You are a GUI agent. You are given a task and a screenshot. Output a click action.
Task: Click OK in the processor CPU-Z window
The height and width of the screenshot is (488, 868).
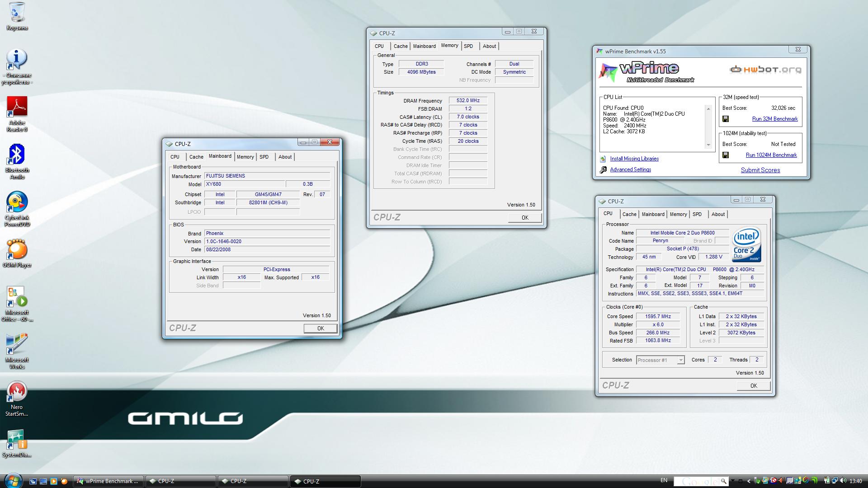754,386
